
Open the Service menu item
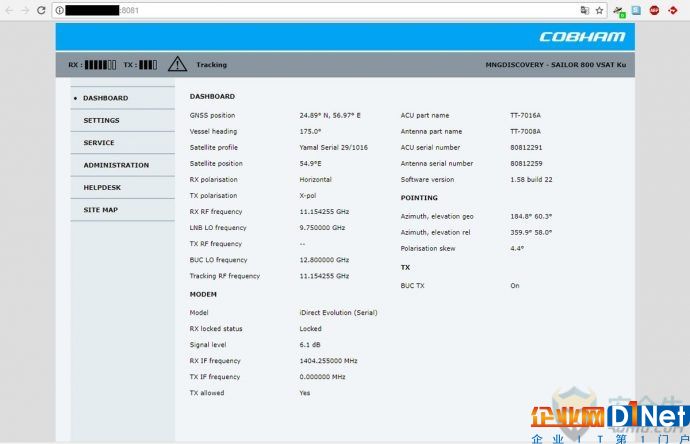[122, 143]
